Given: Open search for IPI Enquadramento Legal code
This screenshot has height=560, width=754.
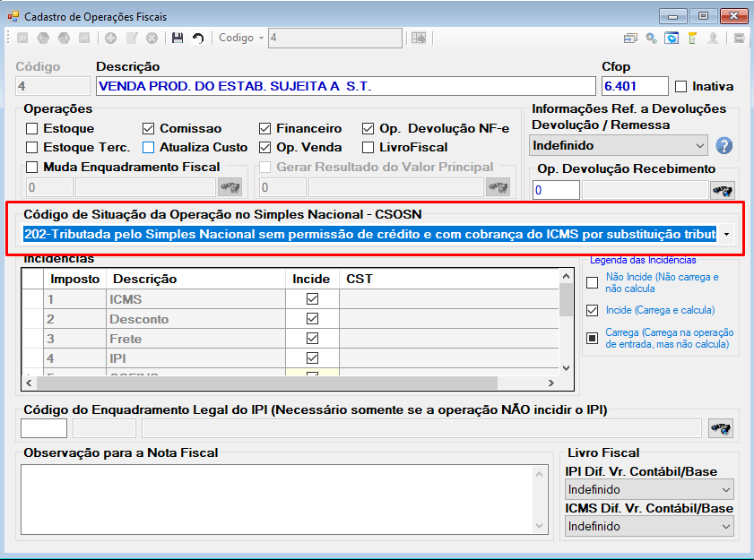Looking at the screenshot, I should tap(720, 428).
